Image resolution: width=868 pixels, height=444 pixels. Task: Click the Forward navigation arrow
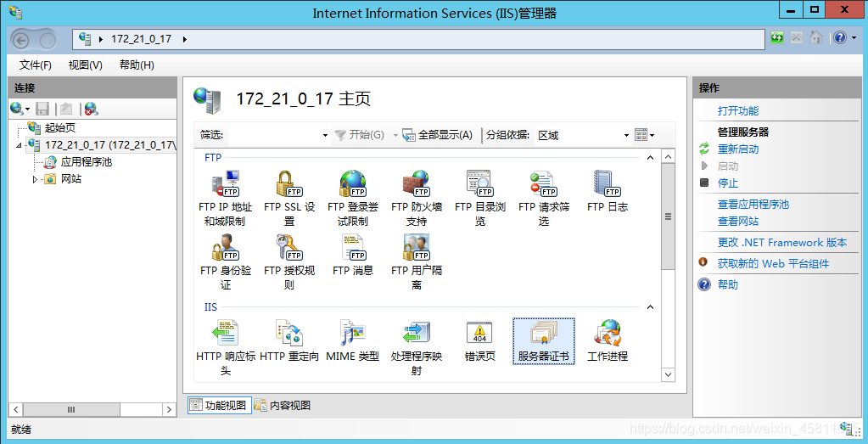point(48,40)
